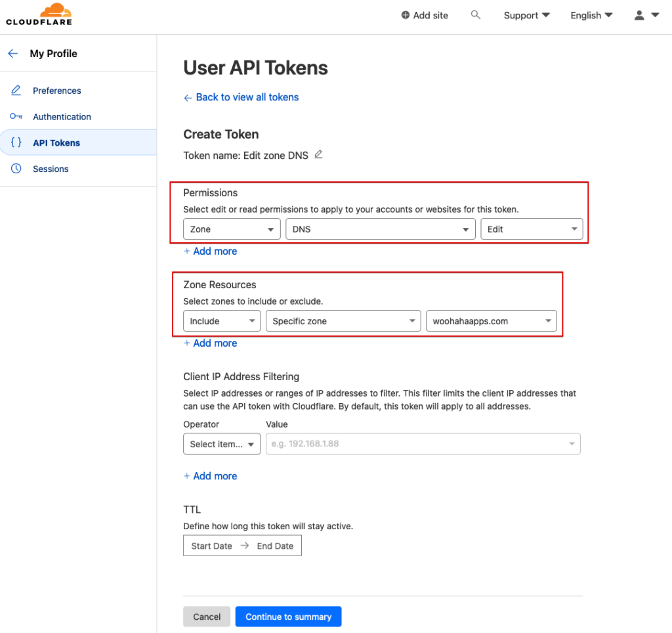Open the user account avatar menu

point(646,16)
